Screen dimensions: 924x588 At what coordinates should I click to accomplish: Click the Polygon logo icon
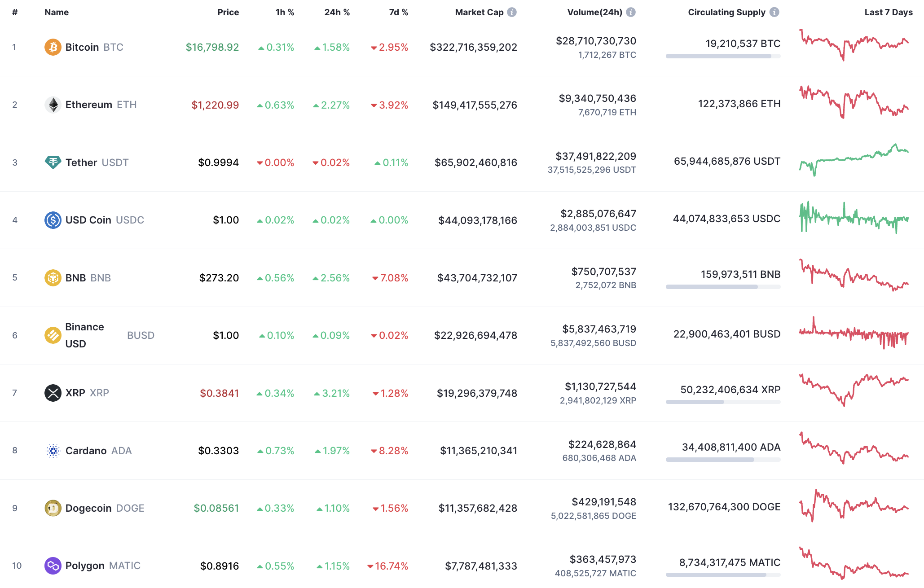(x=53, y=566)
